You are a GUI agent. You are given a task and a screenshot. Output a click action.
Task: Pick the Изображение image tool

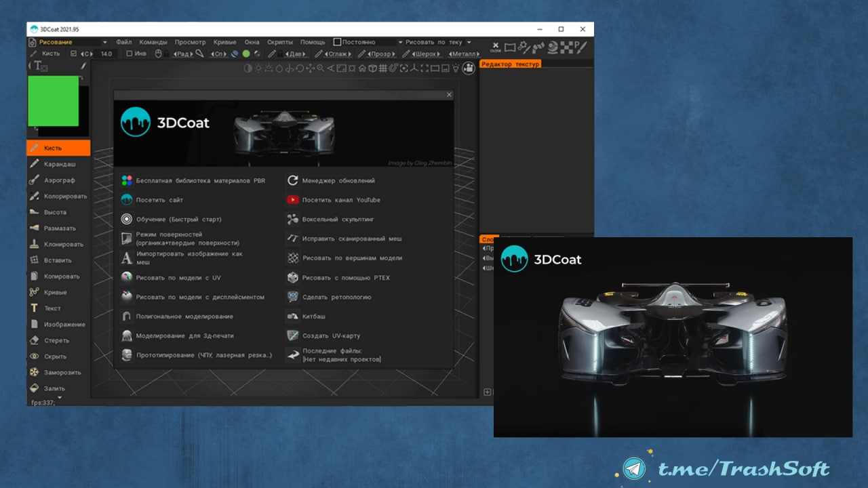58,325
